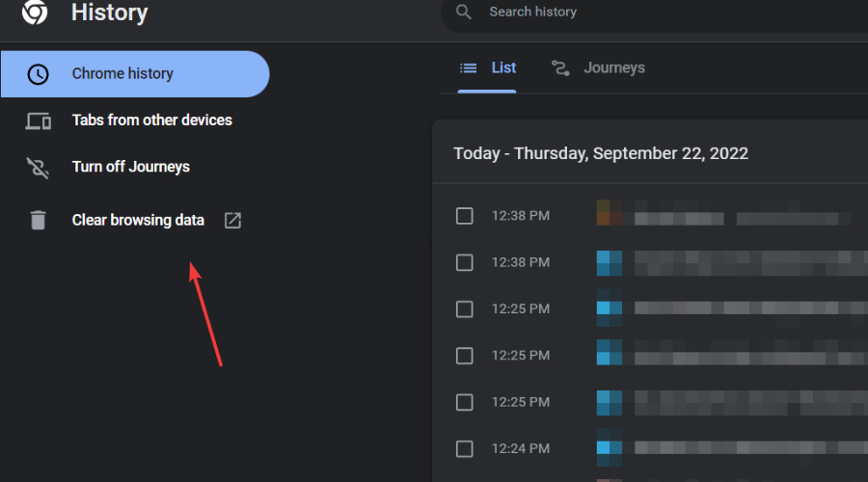Toggle the first 12:25 PM entry checkbox

click(465, 309)
